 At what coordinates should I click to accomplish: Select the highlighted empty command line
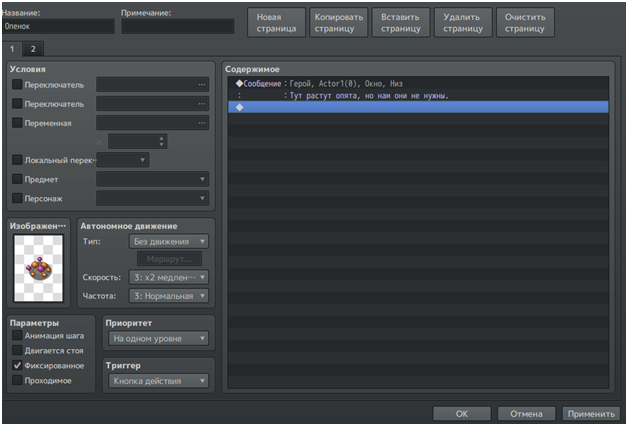coord(417,106)
